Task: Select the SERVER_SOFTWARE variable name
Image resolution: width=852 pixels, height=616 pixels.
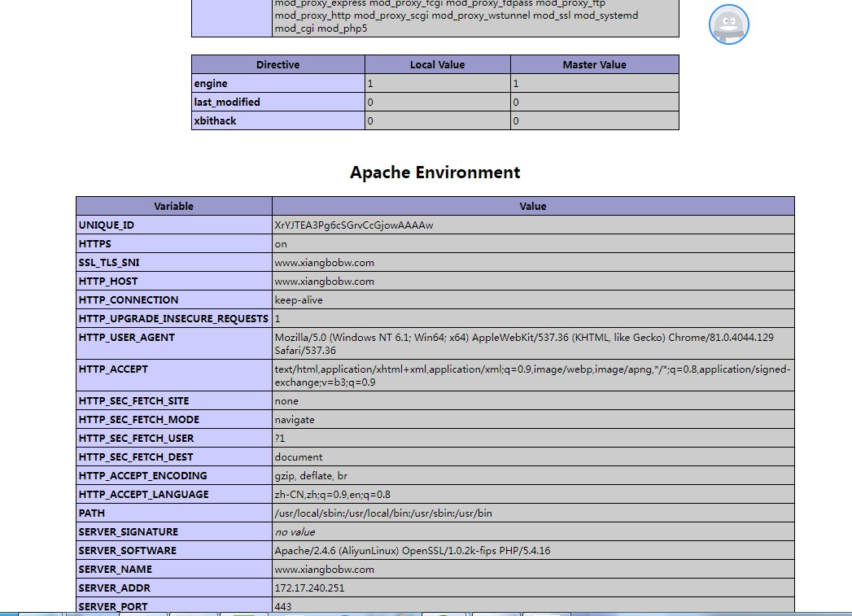Action: pos(128,551)
